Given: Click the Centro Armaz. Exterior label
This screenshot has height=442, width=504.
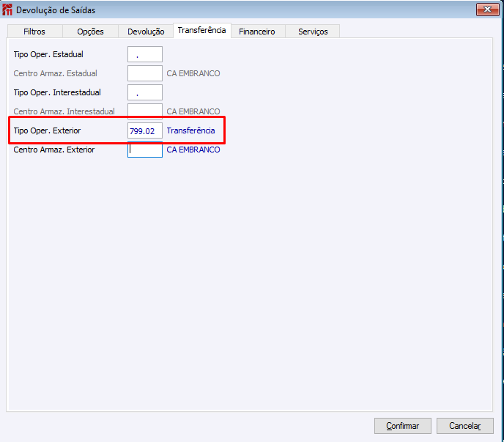Looking at the screenshot, I should pos(54,150).
